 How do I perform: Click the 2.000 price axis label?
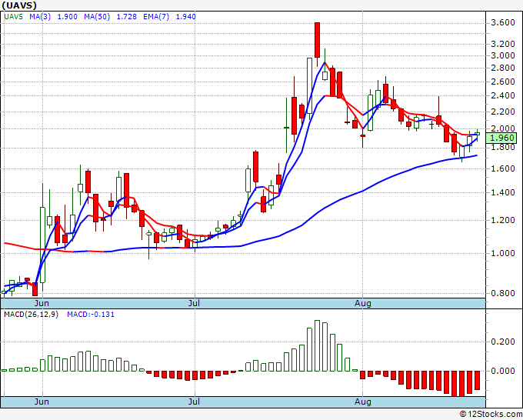(503, 128)
